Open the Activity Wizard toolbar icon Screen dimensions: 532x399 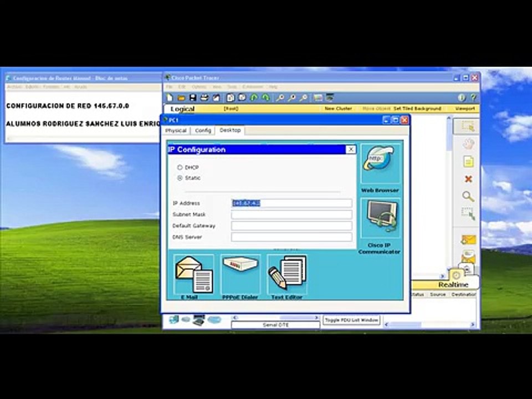(x=216, y=98)
